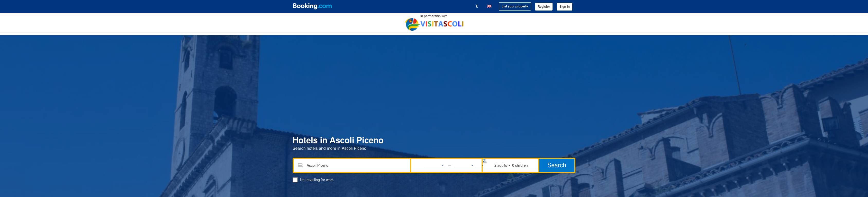This screenshot has height=197, width=868.
Task: Open the Sign in page
Action: pos(564,6)
